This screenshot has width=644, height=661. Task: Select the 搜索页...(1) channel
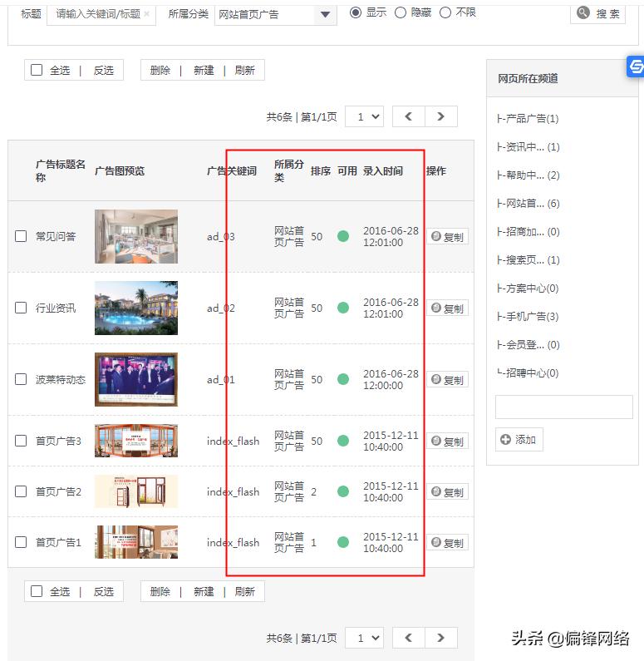528,260
